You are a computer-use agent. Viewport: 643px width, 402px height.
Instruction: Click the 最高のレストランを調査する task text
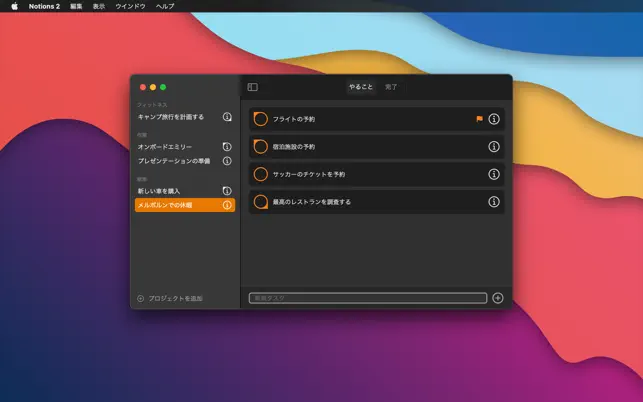pos(312,201)
